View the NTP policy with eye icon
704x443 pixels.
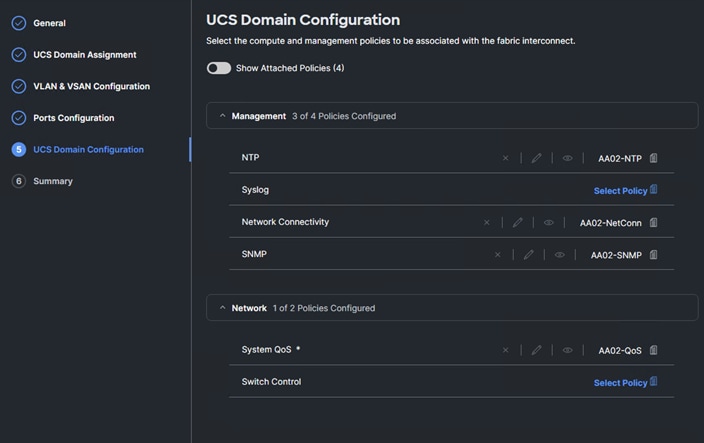tap(567, 158)
